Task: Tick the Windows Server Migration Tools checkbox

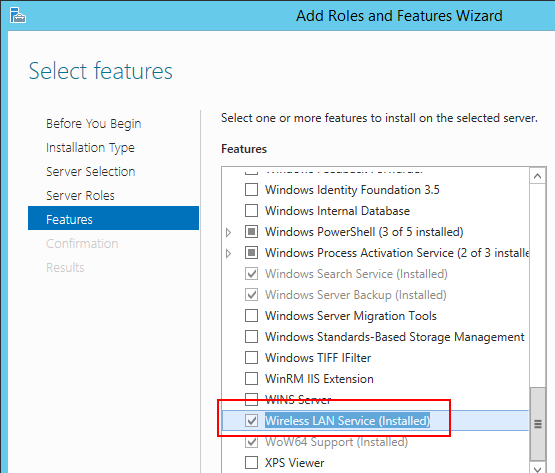Action: [251, 316]
